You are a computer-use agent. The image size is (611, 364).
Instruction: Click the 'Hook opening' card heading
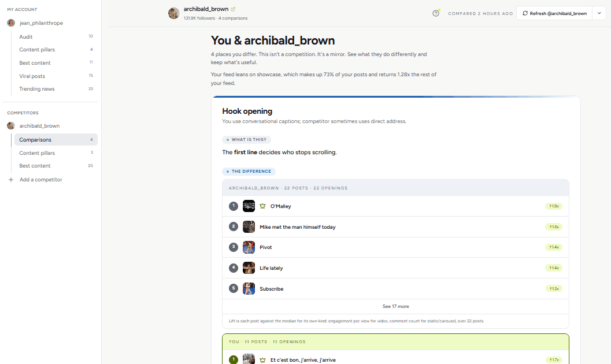click(x=247, y=111)
